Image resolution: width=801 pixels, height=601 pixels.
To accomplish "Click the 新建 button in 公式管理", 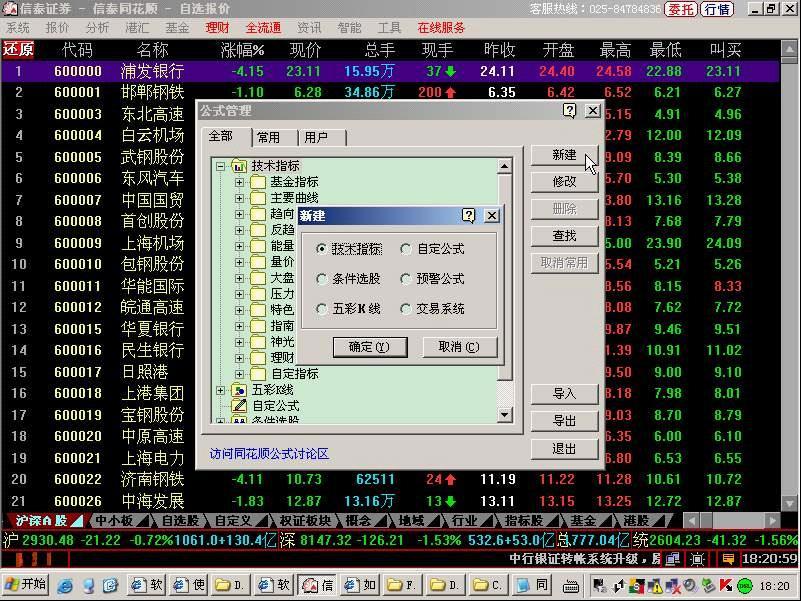I will 564,155.
